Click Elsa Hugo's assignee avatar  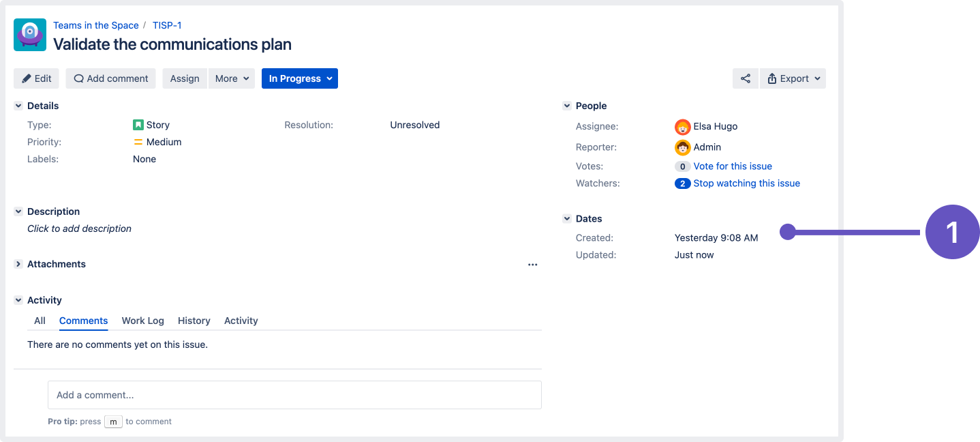click(x=682, y=127)
